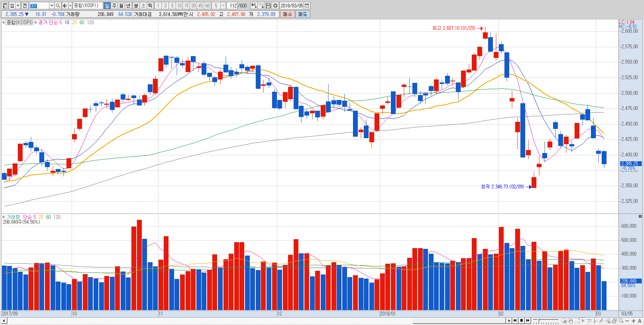Screen dimensions: 644x325
Task: Click the flat trend line tool icon
Action: 589,321
